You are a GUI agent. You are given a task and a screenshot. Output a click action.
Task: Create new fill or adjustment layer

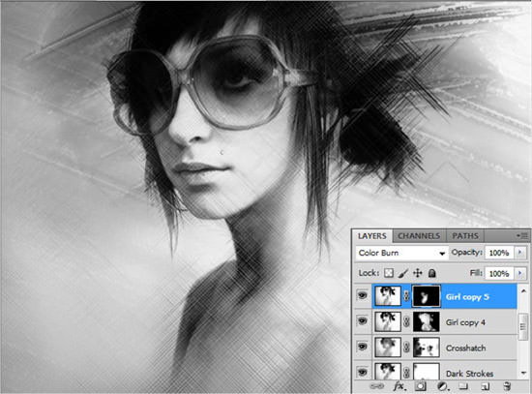point(442,386)
